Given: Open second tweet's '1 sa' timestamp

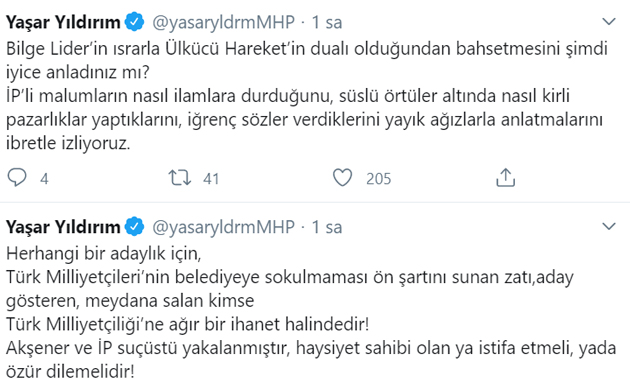Looking at the screenshot, I should coord(327,227).
